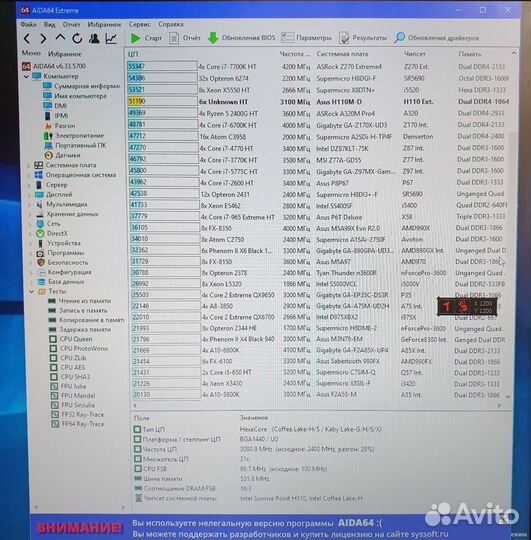Open the Вид menu
531x540 pixels.
pos(50,24)
